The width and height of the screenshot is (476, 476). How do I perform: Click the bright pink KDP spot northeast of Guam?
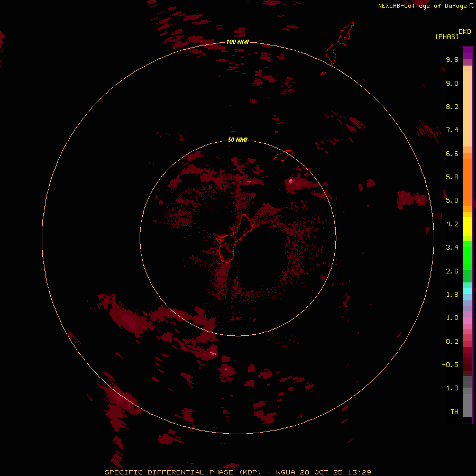[291, 181]
